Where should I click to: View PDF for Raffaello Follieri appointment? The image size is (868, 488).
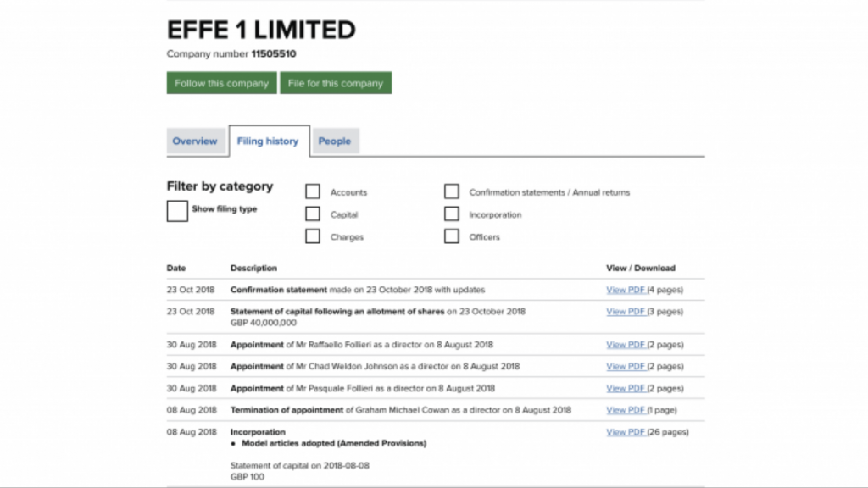626,345
